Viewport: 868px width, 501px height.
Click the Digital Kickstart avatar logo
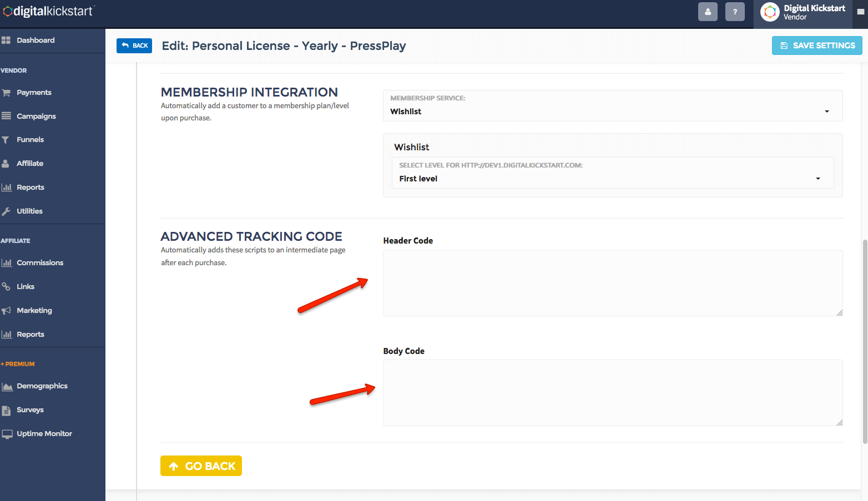click(x=770, y=12)
